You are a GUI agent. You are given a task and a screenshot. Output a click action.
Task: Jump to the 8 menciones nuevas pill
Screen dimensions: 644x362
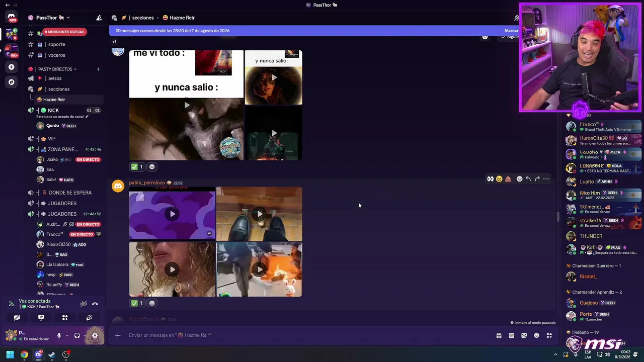64,32
